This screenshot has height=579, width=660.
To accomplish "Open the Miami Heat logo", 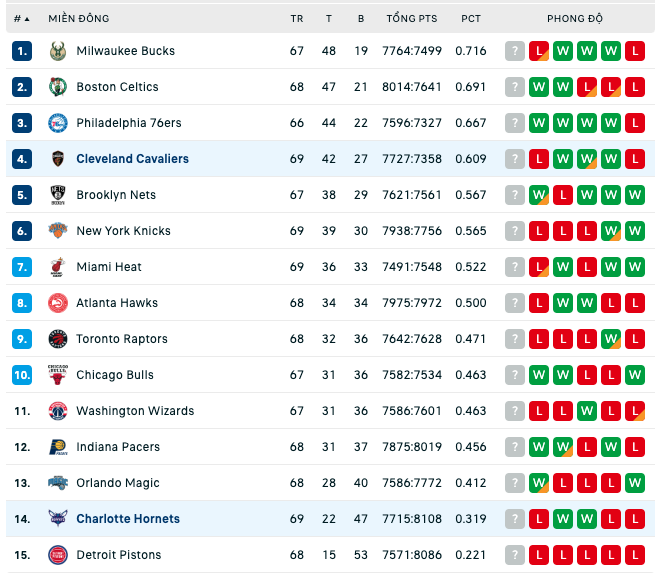I will (58, 267).
